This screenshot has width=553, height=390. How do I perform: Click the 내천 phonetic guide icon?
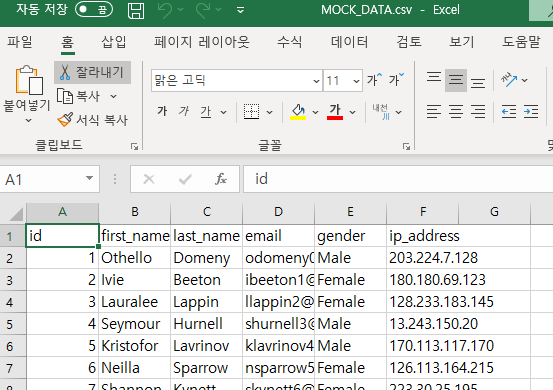pos(381,112)
